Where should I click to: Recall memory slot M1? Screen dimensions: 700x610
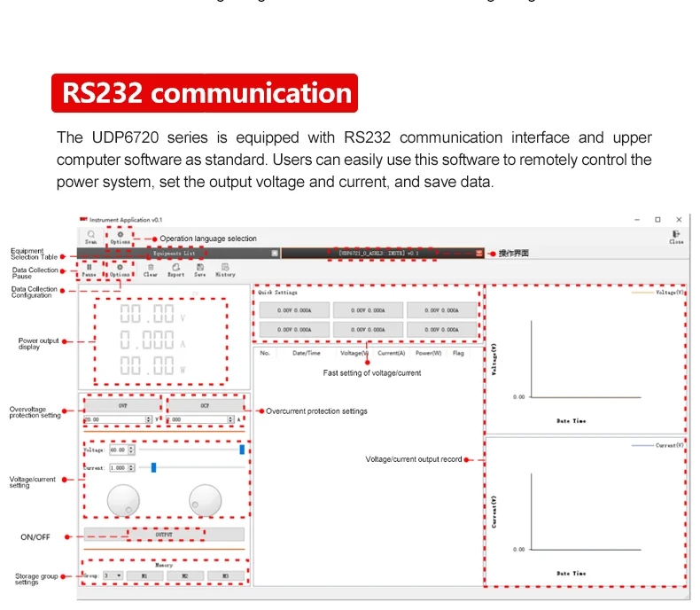point(144,575)
